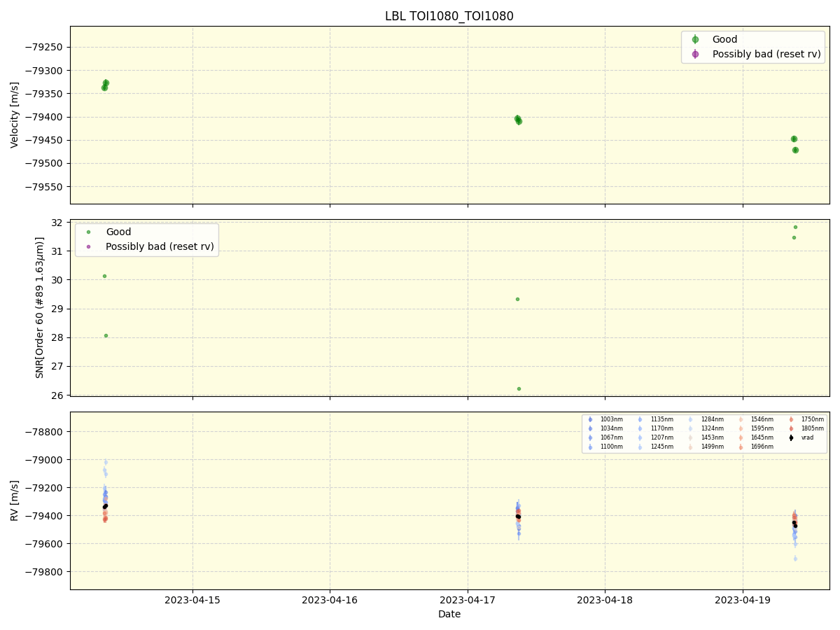840x630 pixels.
Task: Select the 1034nm legend entry
Action: click(605, 428)
